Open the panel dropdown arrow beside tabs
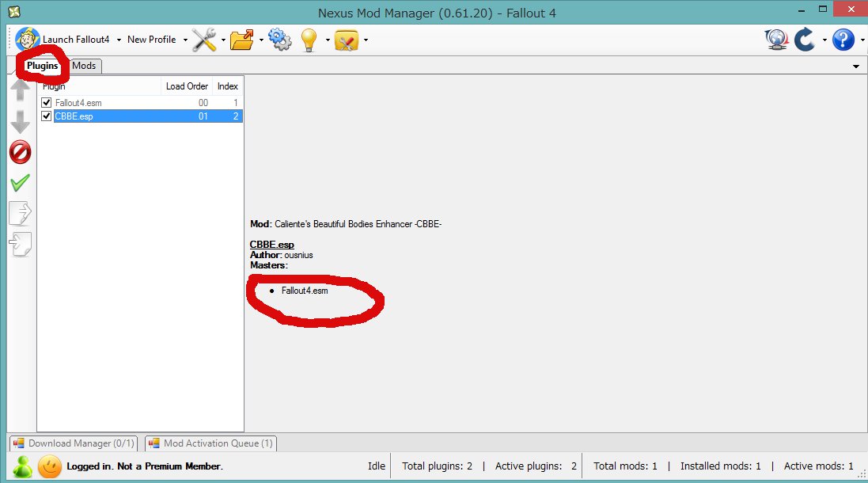The width and height of the screenshot is (868, 483). click(856, 67)
